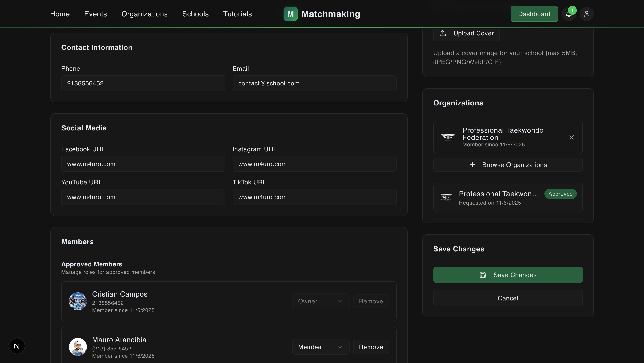
Task: Click Browse Organizations
Action: pyautogui.click(x=508, y=165)
